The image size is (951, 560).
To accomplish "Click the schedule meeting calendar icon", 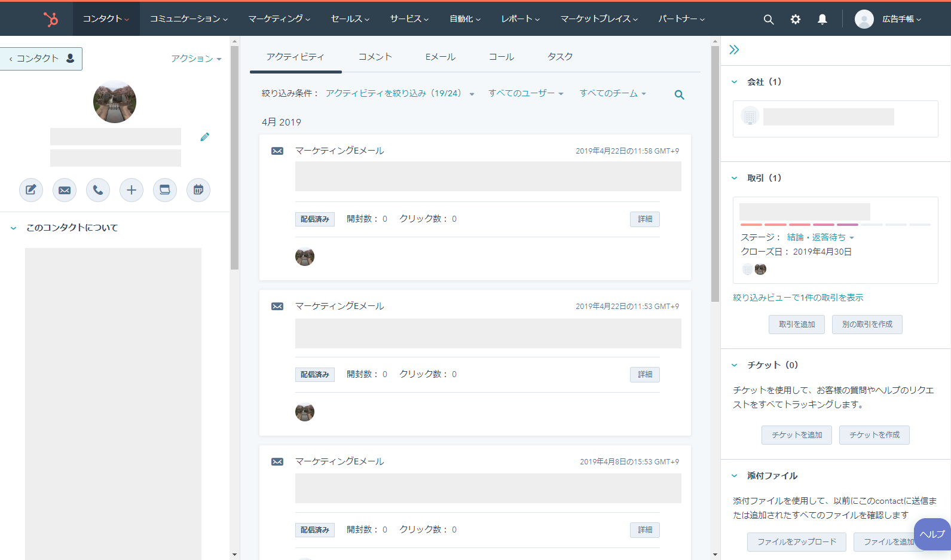I will [198, 190].
